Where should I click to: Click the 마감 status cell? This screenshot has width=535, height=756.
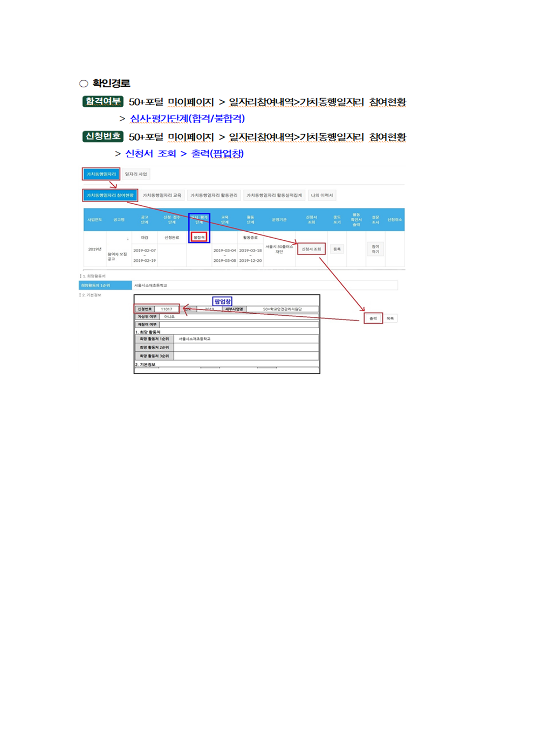pos(145,237)
